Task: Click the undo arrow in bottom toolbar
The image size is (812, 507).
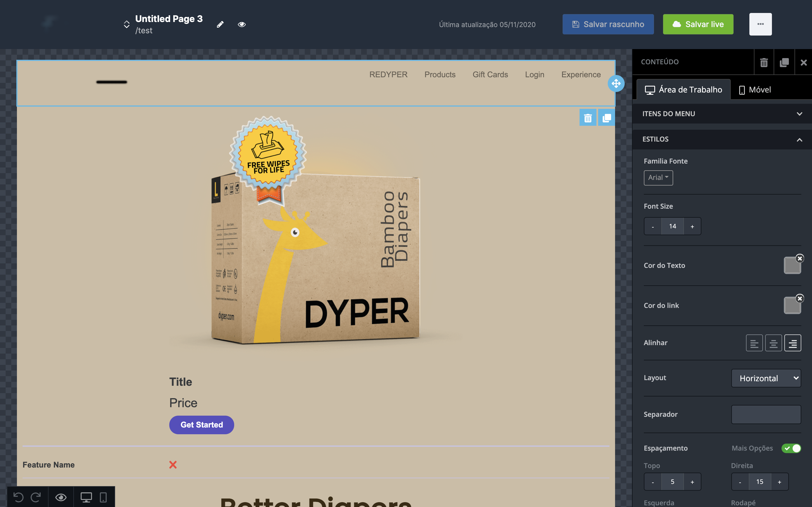Action: point(18,497)
